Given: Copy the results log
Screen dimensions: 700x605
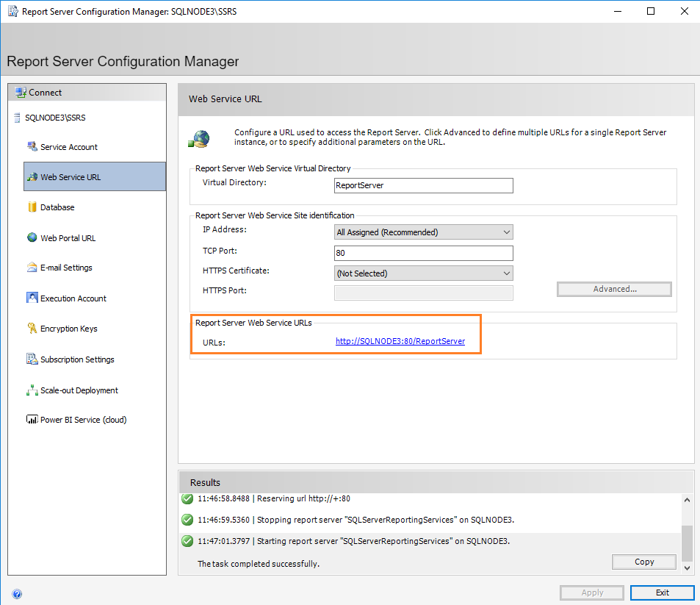Looking at the screenshot, I should pos(643,562).
